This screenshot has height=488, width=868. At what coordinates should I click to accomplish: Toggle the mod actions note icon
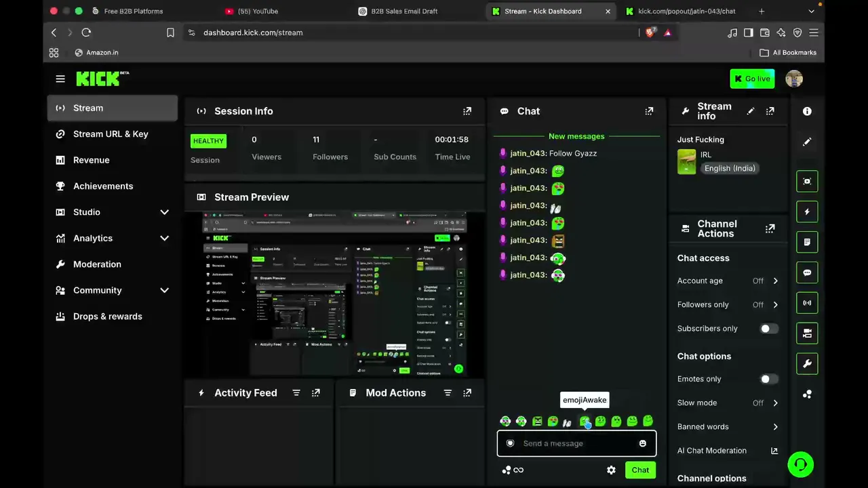click(x=807, y=242)
